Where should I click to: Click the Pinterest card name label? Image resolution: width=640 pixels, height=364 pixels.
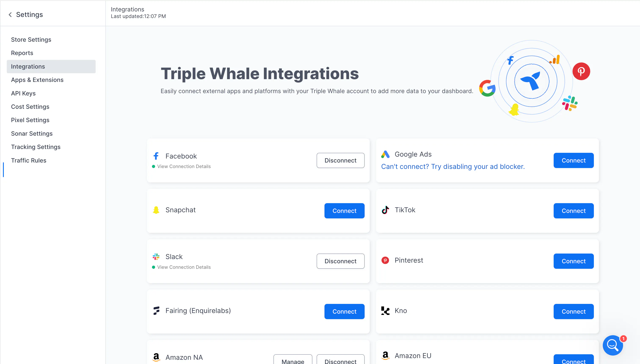(409, 260)
